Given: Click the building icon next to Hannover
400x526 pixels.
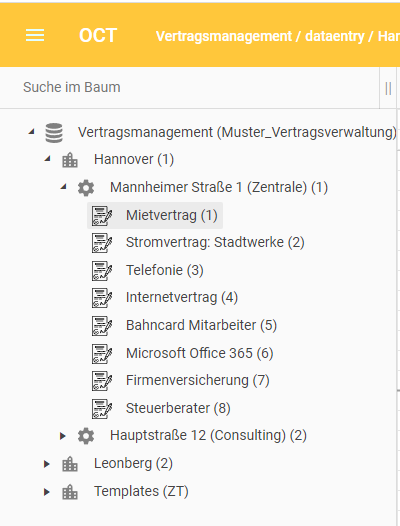Looking at the screenshot, I should point(70,160).
